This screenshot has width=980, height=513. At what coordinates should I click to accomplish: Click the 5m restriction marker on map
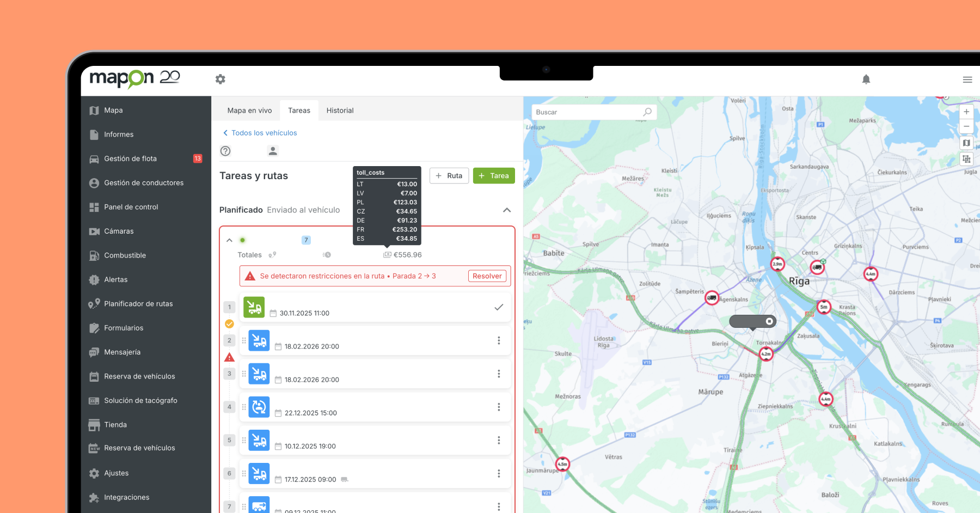click(x=824, y=308)
